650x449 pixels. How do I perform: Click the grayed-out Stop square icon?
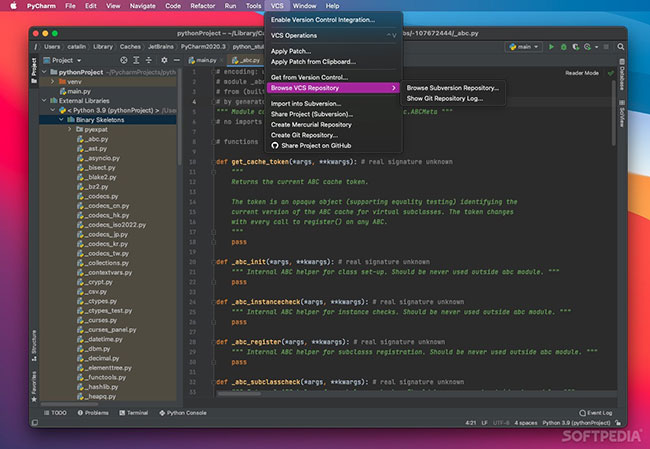tap(606, 47)
